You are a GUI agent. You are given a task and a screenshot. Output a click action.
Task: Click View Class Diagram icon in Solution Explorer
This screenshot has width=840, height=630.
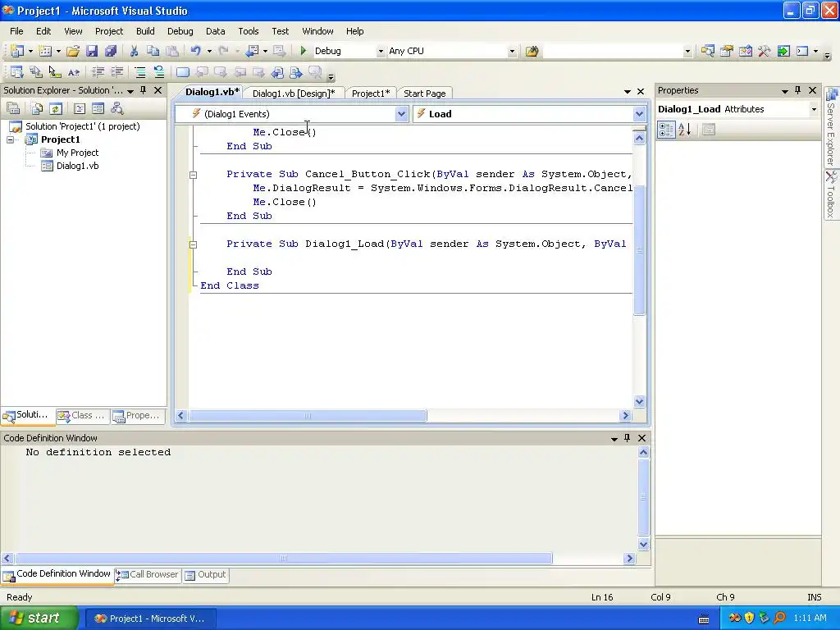116,109
